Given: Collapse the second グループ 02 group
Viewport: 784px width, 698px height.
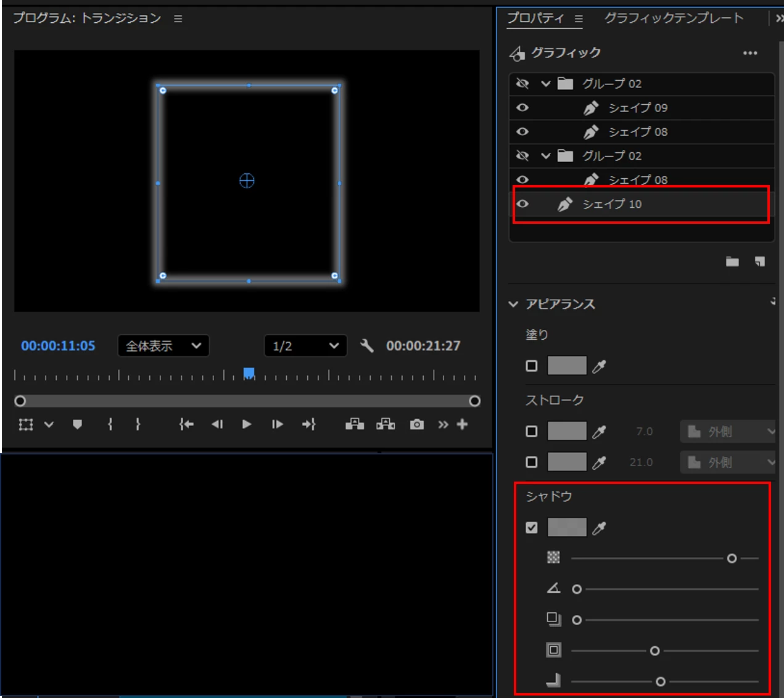Looking at the screenshot, I should click(545, 155).
